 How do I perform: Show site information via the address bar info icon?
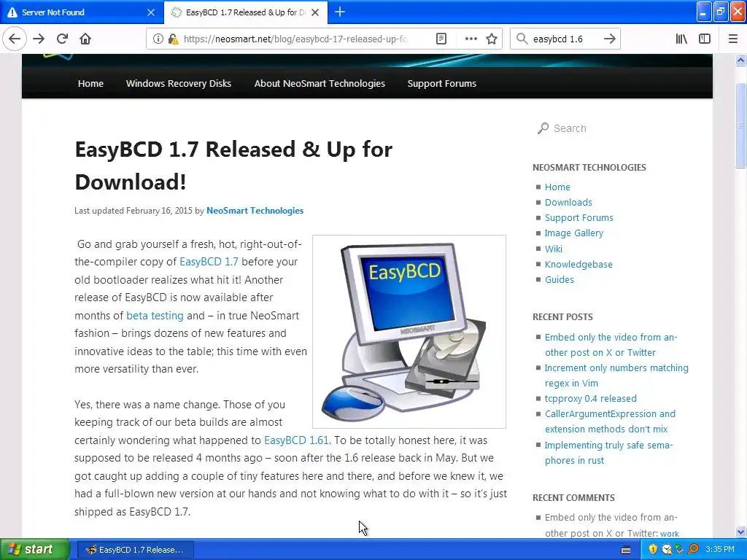pos(158,39)
